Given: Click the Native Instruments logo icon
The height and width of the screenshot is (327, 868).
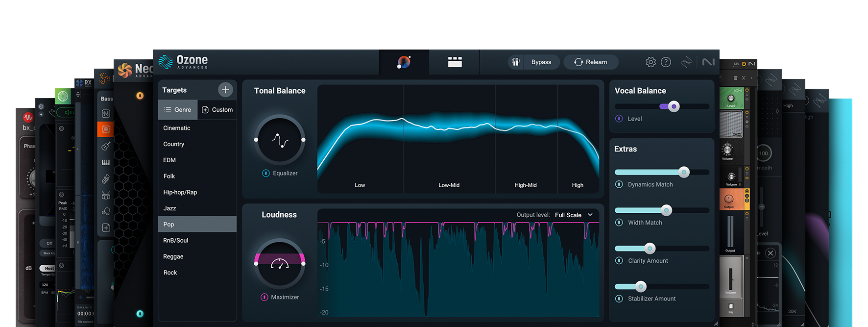Looking at the screenshot, I should pyautogui.click(x=708, y=62).
